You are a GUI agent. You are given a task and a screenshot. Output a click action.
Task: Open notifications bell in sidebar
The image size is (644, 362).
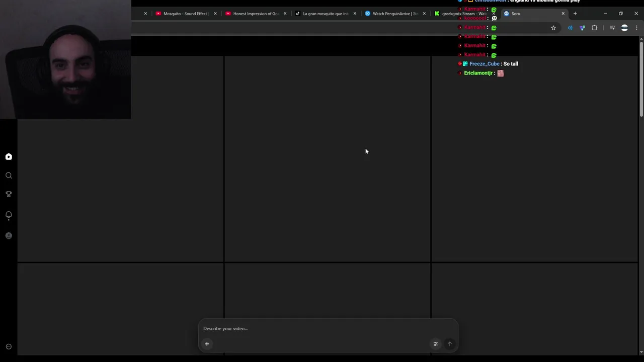coord(9,215)
